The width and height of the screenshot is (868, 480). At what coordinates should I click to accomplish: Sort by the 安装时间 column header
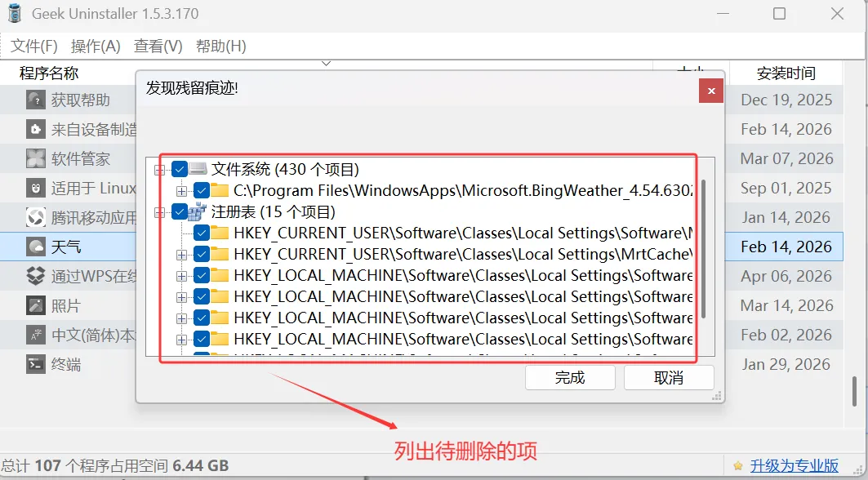(786, 73)
